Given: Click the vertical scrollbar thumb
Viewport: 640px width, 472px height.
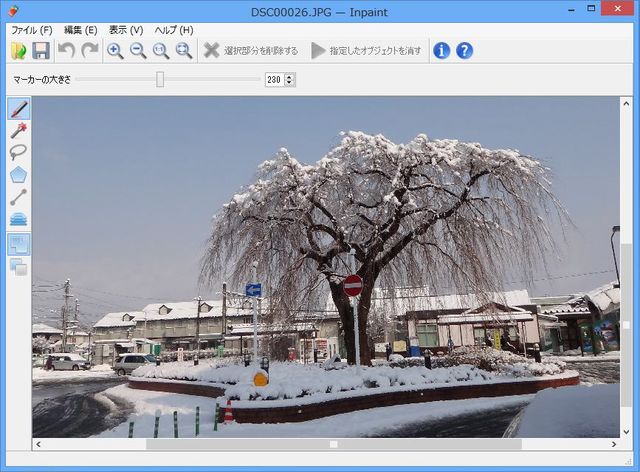Looking at the screenshot, I should tap(626, 325).
